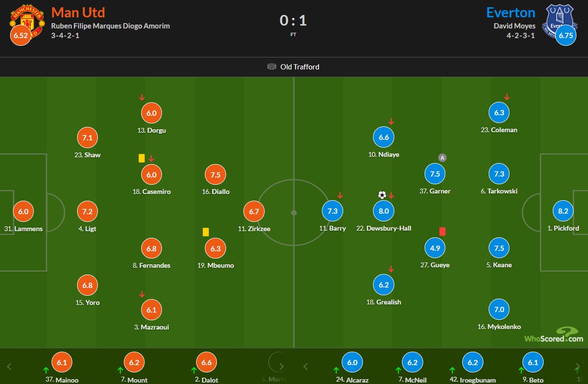Open the Man Utd team name link

coord(78,12)
